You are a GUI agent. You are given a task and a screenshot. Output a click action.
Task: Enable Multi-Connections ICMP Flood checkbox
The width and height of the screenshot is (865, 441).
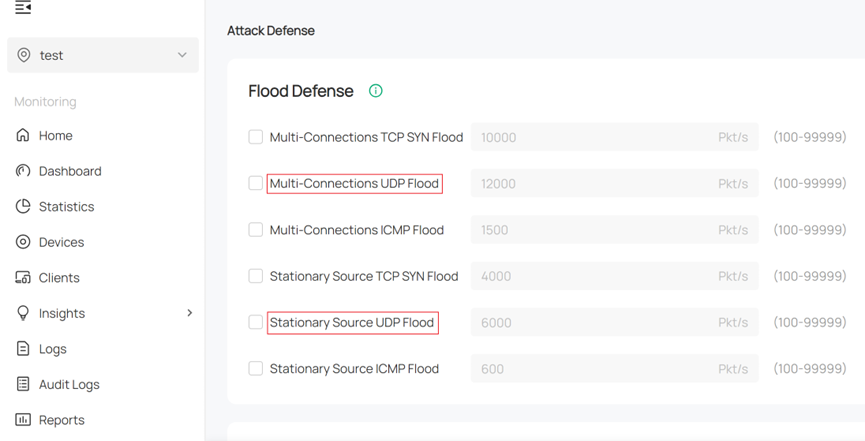[x=255, y=230]
